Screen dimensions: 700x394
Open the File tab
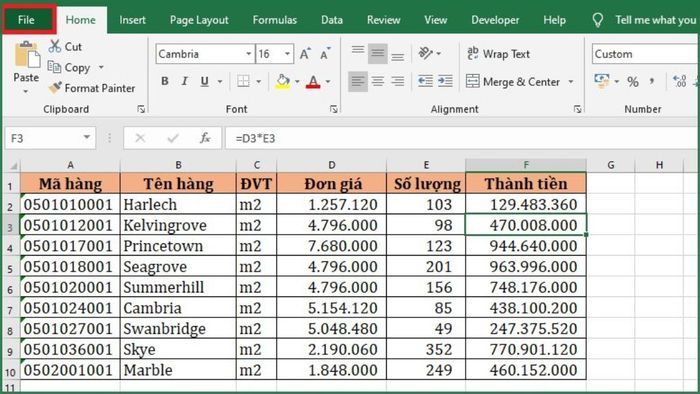26,20
